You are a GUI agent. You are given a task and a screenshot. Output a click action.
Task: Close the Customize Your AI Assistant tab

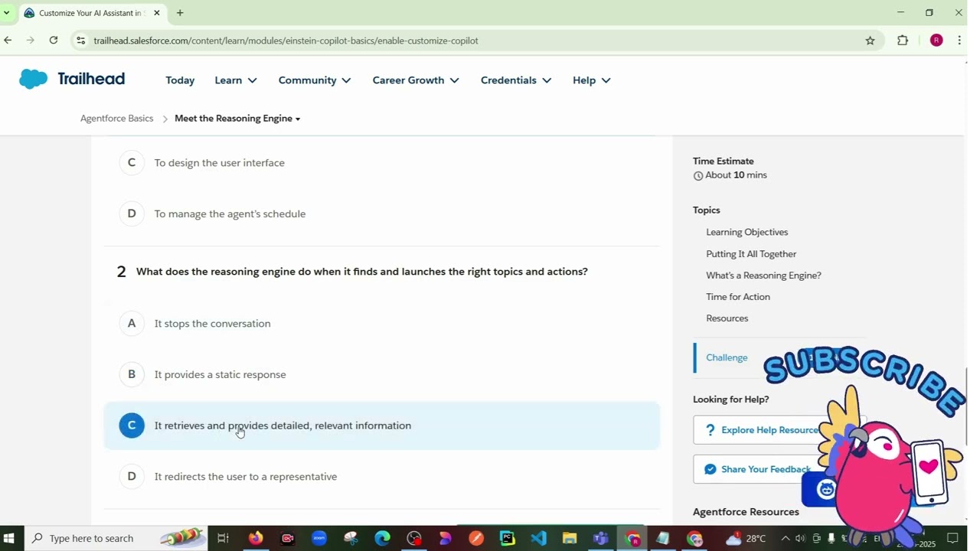[x=157, y=13]
